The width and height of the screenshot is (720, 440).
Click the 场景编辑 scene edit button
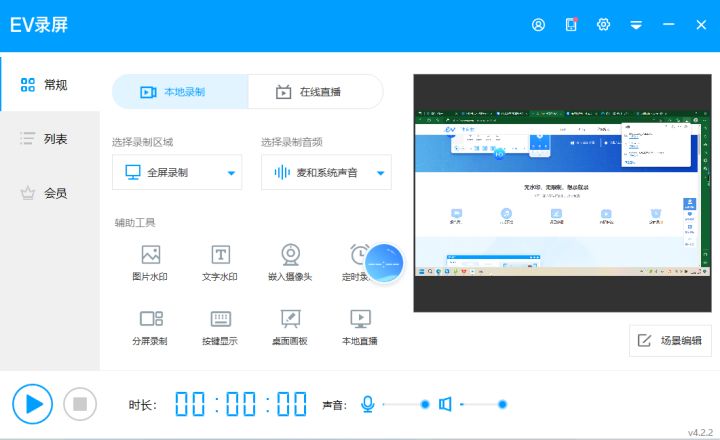tap(670, 340)
